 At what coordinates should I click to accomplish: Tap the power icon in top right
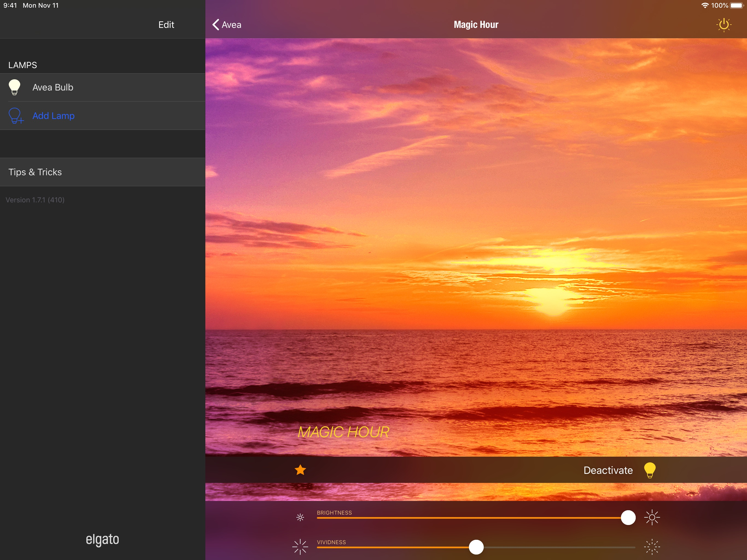[724, 25]
